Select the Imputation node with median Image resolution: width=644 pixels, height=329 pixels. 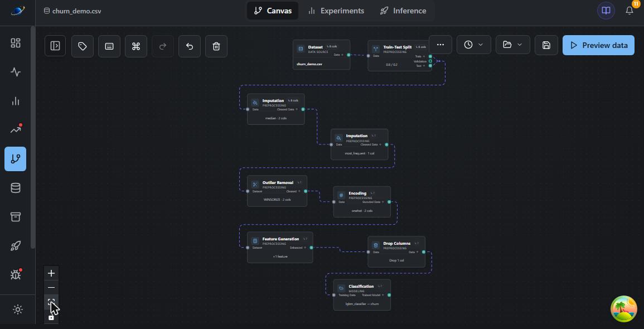point(275,109)
